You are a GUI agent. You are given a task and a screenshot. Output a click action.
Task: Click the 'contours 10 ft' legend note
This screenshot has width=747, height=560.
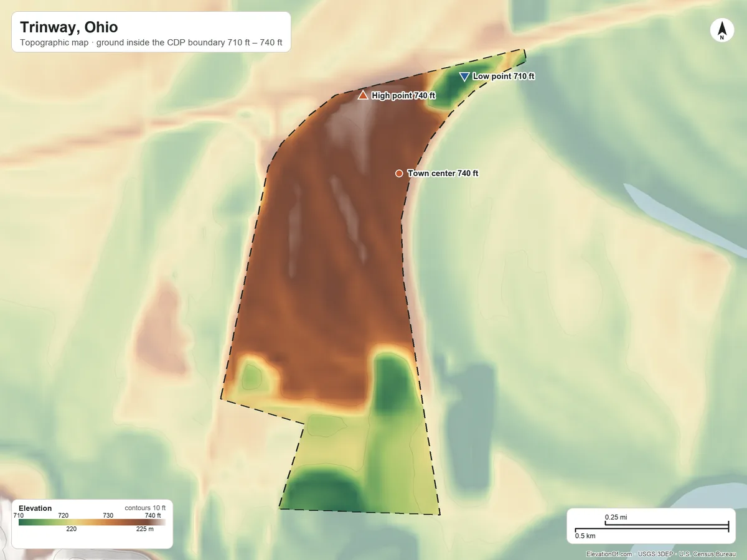[145, 508]
